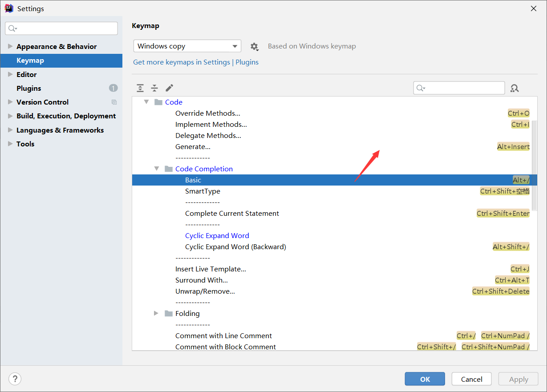
Task: Click Get more keymaps in Settings link
Action: point(182,62)
